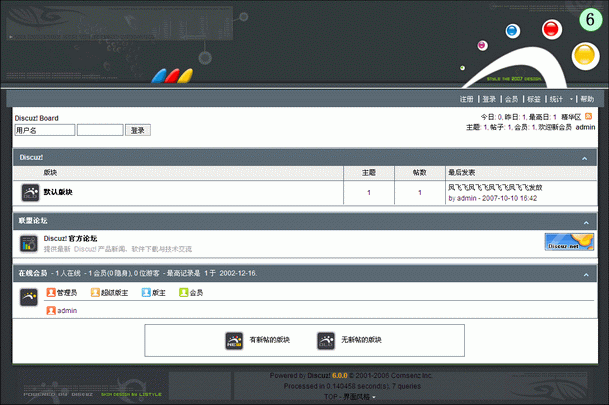Open the 界面风格 style dropdown
Image resolution: width=609 pixels, height=405 pixels.
tap(359, 397)
